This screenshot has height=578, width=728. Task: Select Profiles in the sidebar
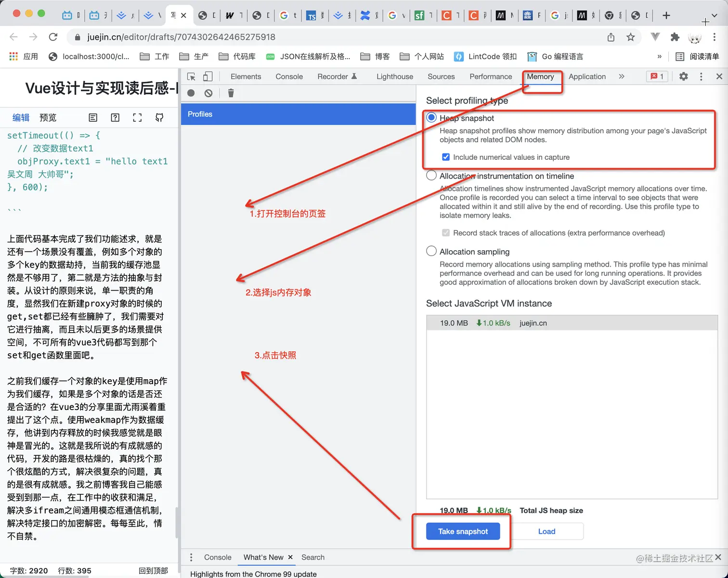pyautogui.click(x=299, y=114)
